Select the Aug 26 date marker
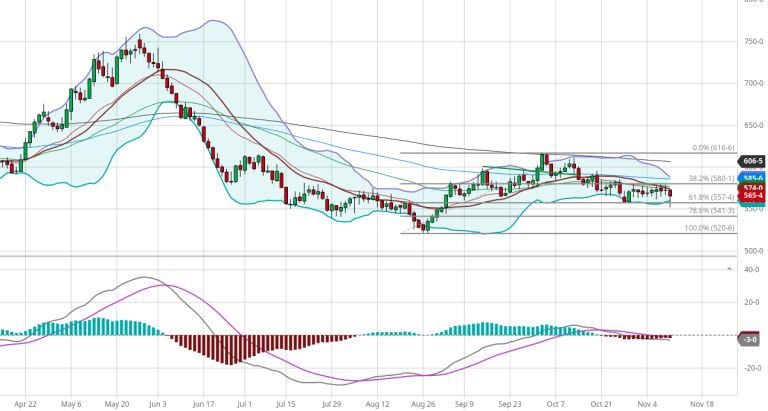Viewport: 768px width, 411px height. pos(422,405)
